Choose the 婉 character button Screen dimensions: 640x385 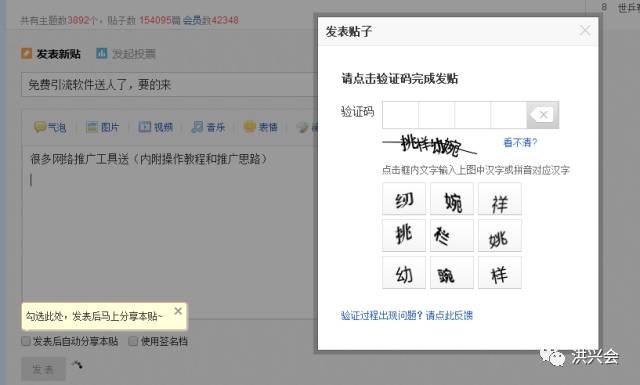(452, 199)
